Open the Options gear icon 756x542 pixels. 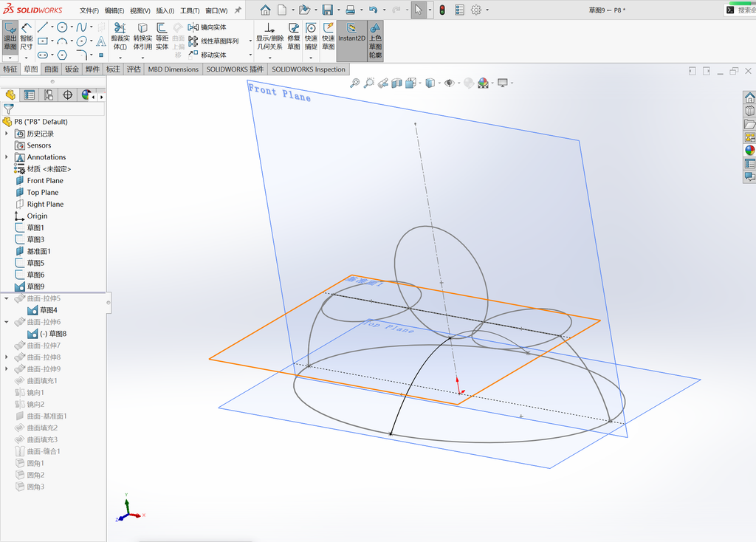pos(476,10)
